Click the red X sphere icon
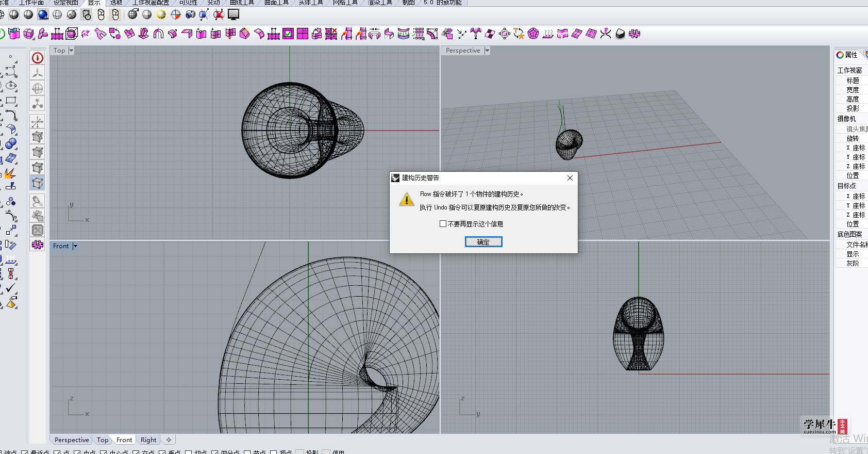 coord(219,14)
